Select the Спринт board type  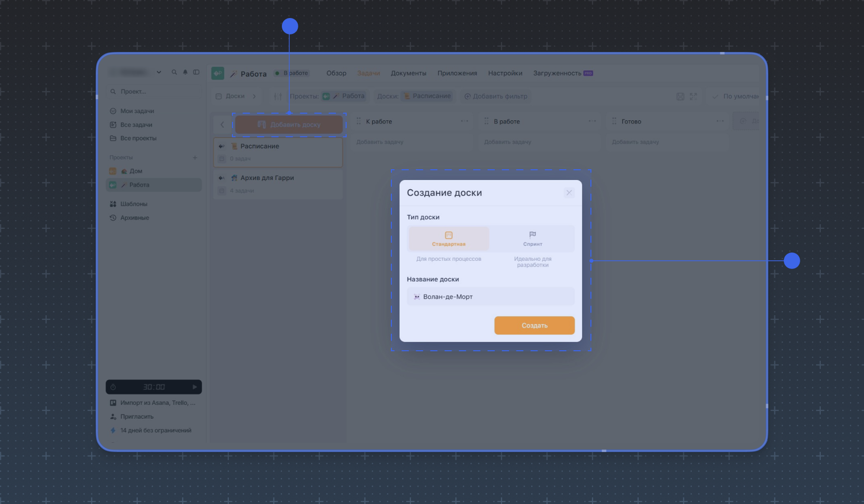pos(532,239)
